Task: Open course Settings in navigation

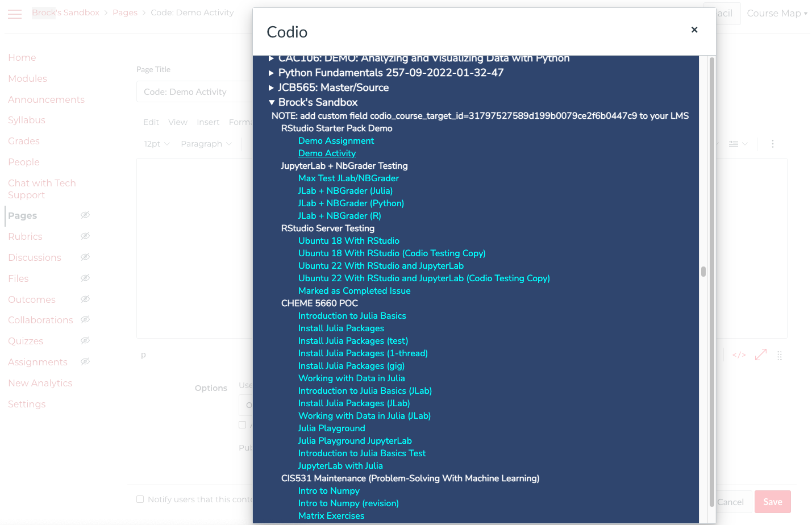Action: point(27,404)
